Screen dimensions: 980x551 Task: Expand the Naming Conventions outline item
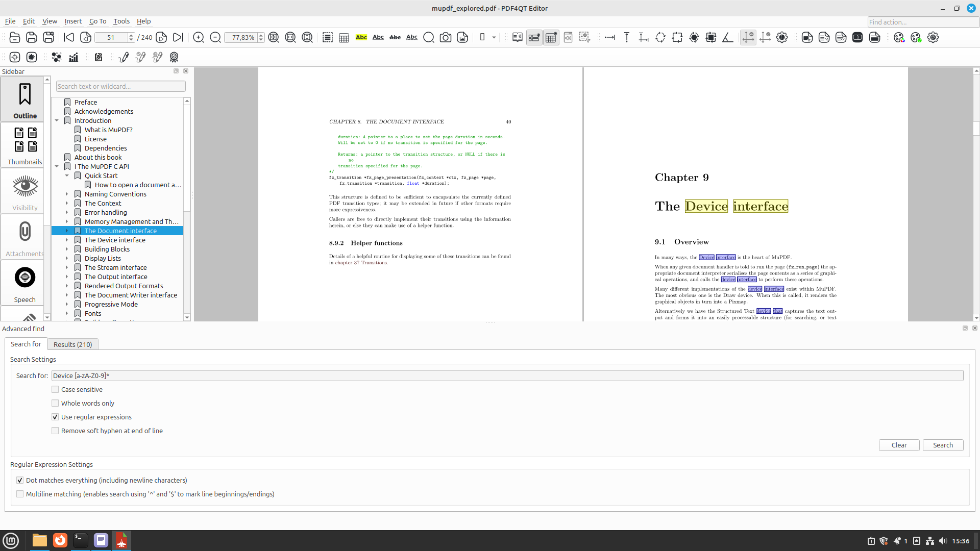pyautogui.click(x=67, y=194)
